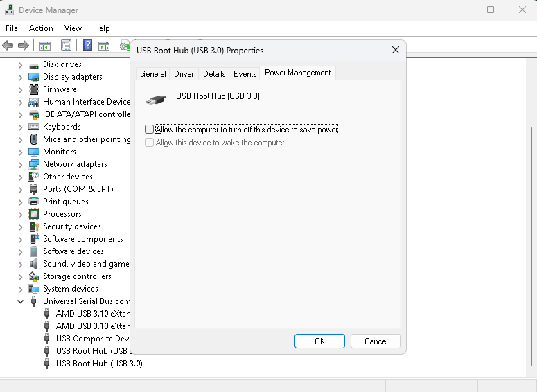The width and height of the screenshot is (537, 392).
Task: Click the Firmware chip icon
Action: pyautogui.click(x=33, y=89)
